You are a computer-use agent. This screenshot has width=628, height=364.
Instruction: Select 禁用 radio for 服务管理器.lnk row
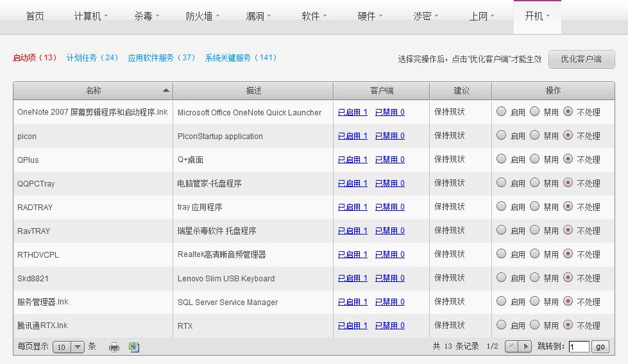pos(535,301)
